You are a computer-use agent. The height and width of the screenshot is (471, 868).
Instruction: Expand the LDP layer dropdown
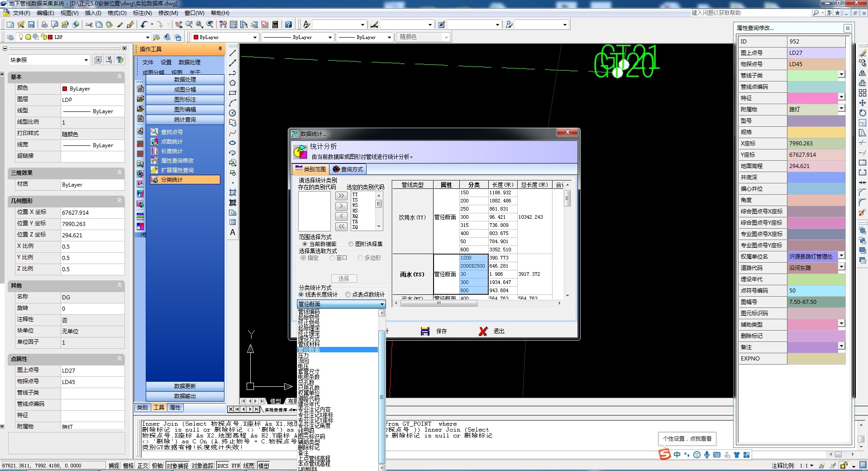148,37
